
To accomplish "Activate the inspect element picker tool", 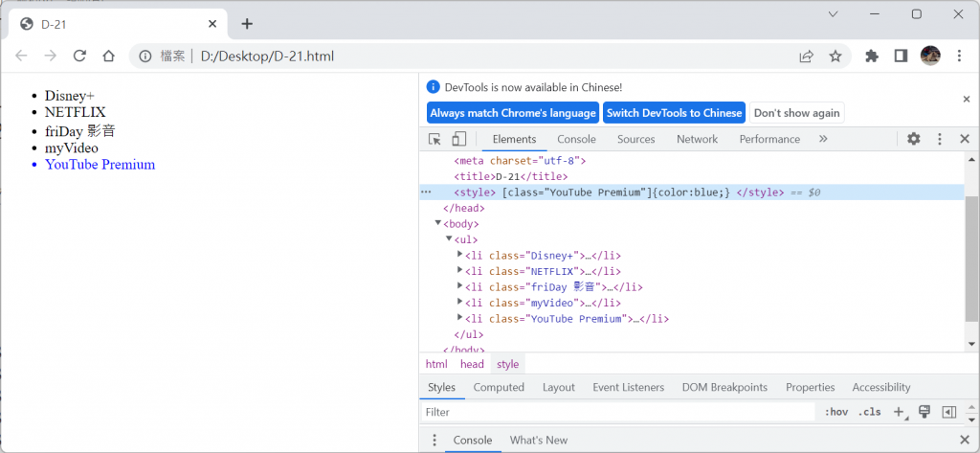I will 435,139.
